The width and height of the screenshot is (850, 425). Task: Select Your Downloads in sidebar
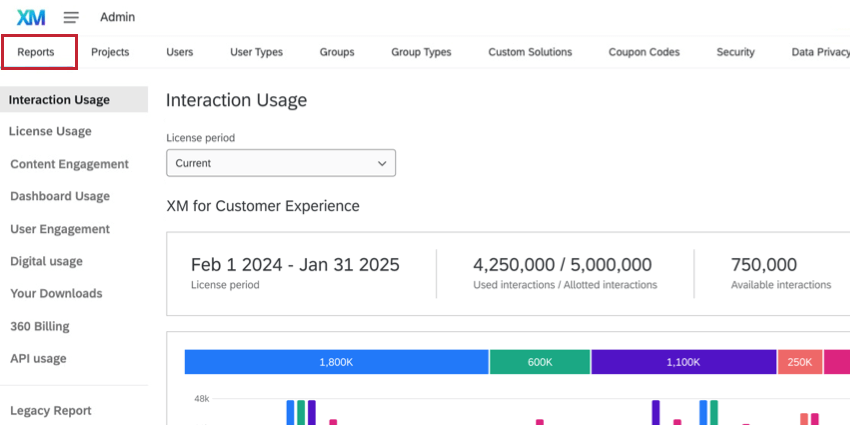[56, 294]
